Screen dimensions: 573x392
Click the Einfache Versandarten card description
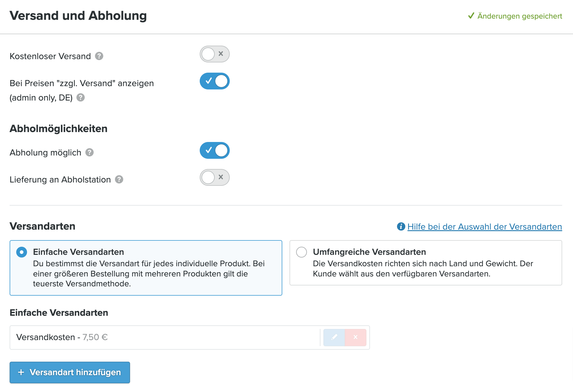coord(149,273)
